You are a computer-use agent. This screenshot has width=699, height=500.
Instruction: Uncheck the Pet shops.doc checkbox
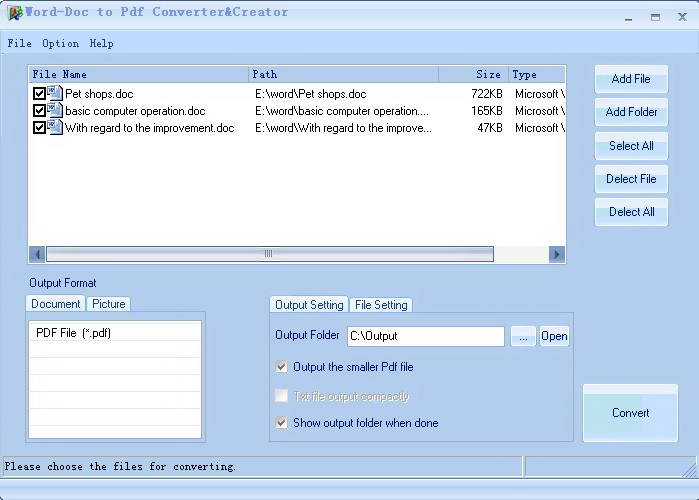39,94
